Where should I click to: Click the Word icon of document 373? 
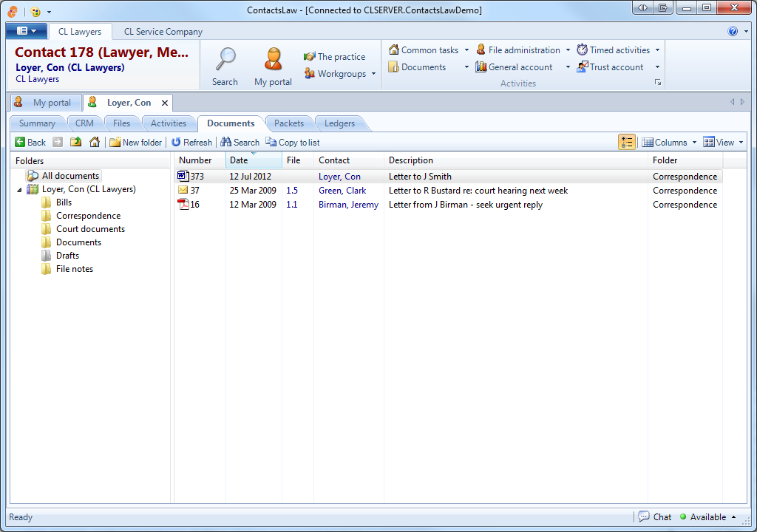point(183,176)
